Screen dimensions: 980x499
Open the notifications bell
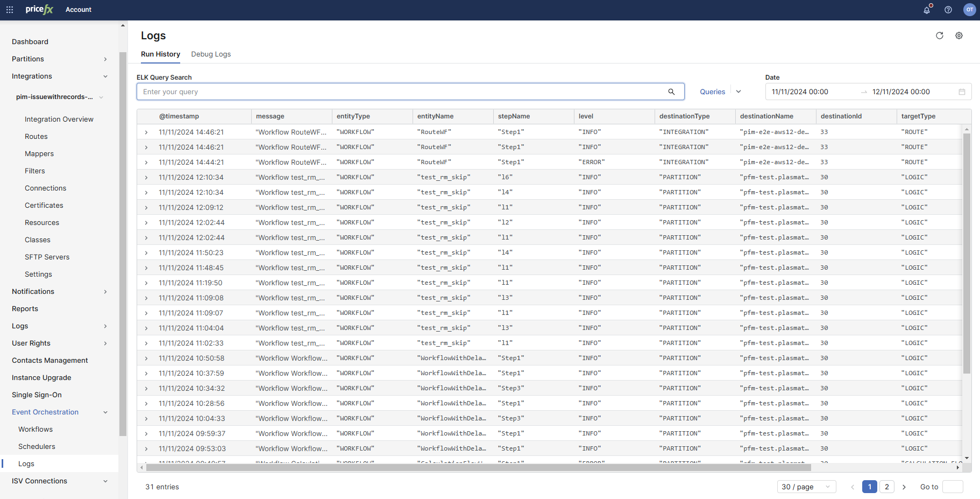pos(927,10)
